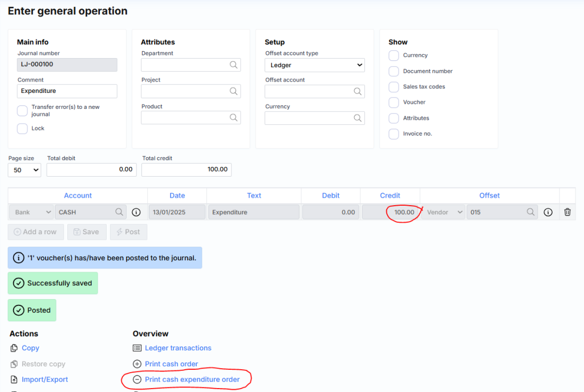
Task: Click the Setup Currency search icon
Action: coord(358,118)
